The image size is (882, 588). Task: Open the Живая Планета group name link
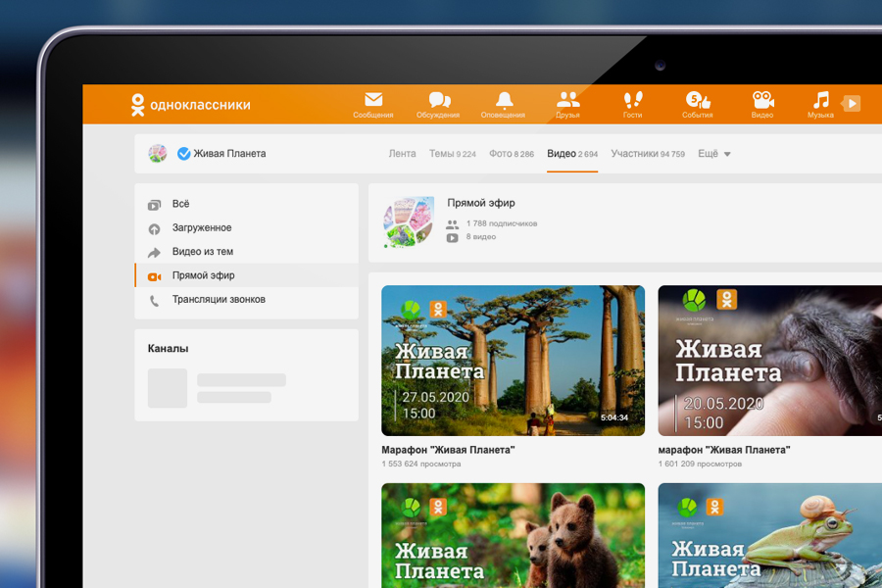(229, 154)
